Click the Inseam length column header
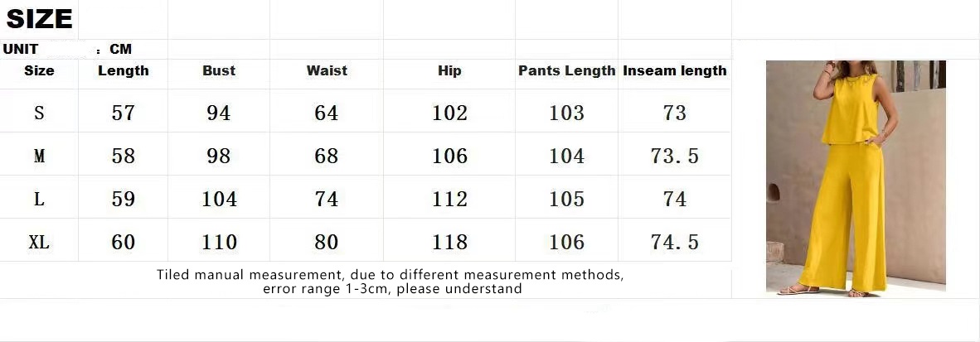Image resolution: width=980 pixels, height=342 pixels. (675, 71)
